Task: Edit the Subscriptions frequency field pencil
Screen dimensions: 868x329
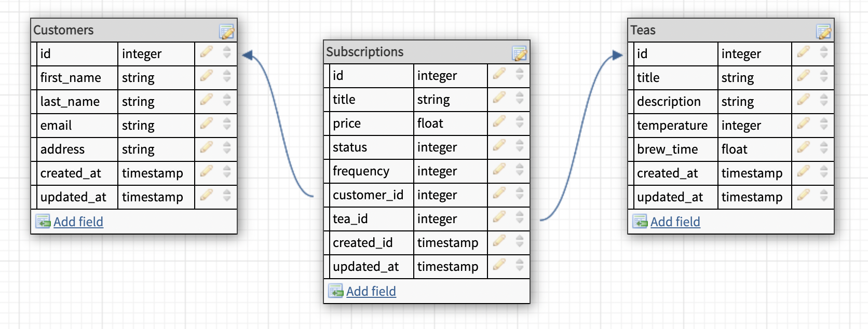Action: (499, 169)
